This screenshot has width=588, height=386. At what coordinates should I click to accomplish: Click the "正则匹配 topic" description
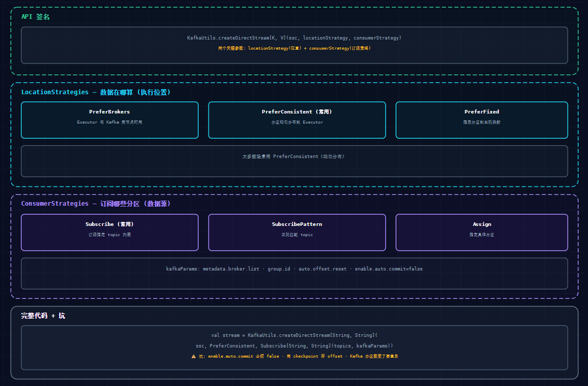pos(297,235)
